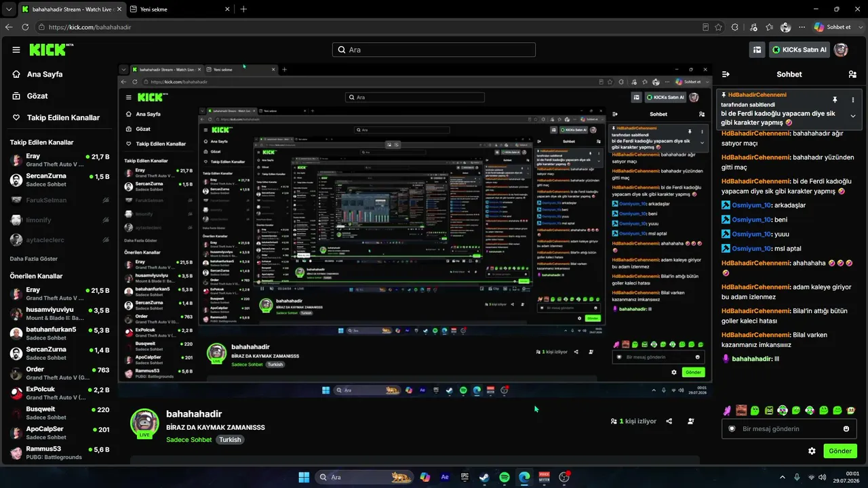Open the Sadece Sohbet category link
The height and width of the screenshot is (488, 868).
click(189, 440)
